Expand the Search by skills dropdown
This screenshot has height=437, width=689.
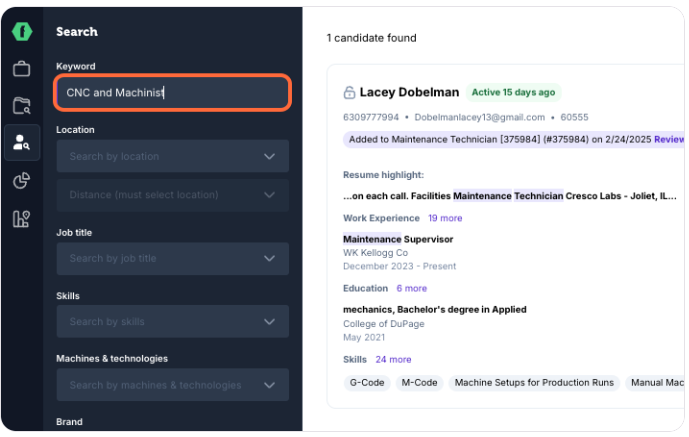click(173, 321)
